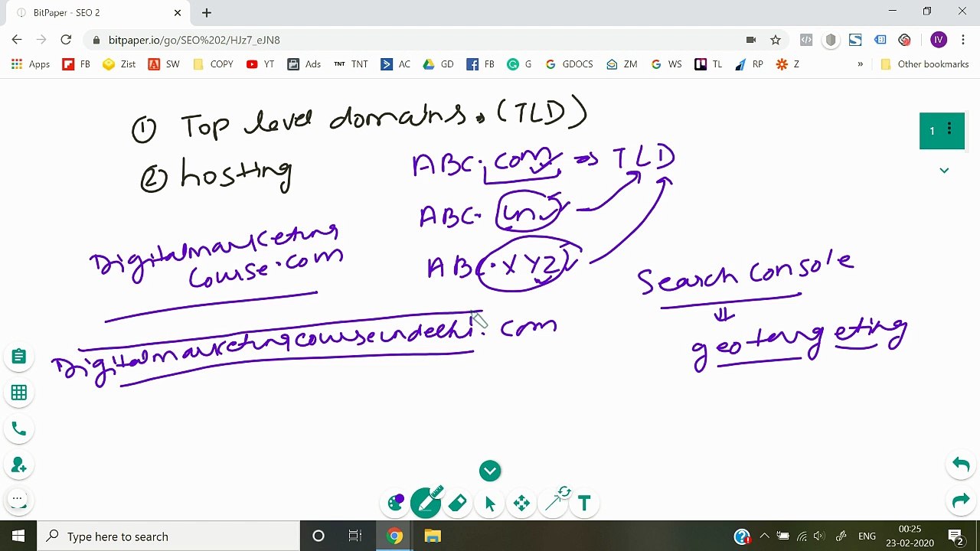Select the pen drawing tool

pos(425,503)
